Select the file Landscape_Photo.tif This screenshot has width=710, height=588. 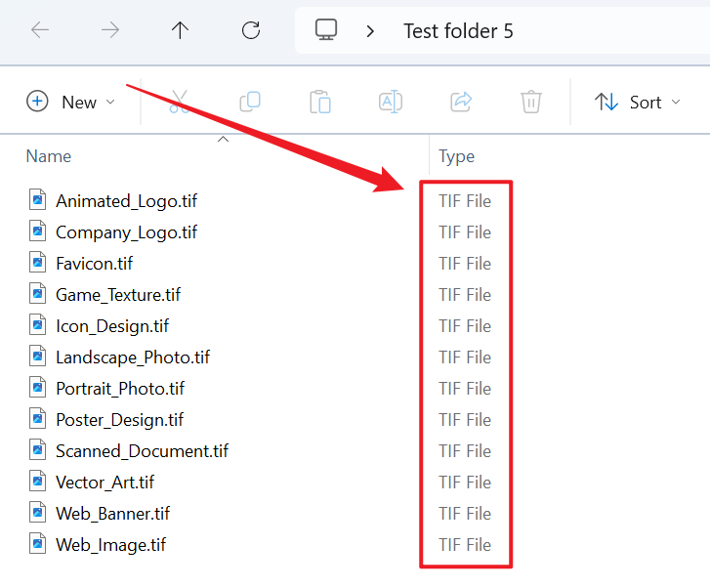click(x=133, y=357)
